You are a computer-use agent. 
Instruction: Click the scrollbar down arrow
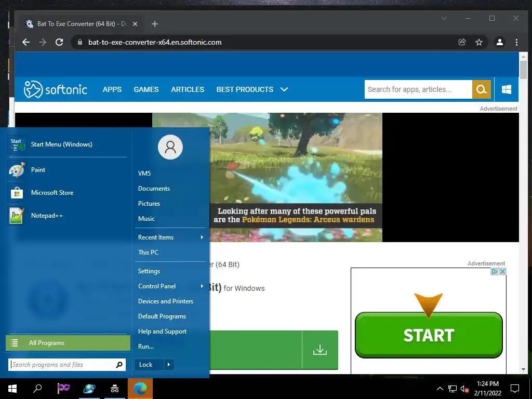(x=523, y=369)
